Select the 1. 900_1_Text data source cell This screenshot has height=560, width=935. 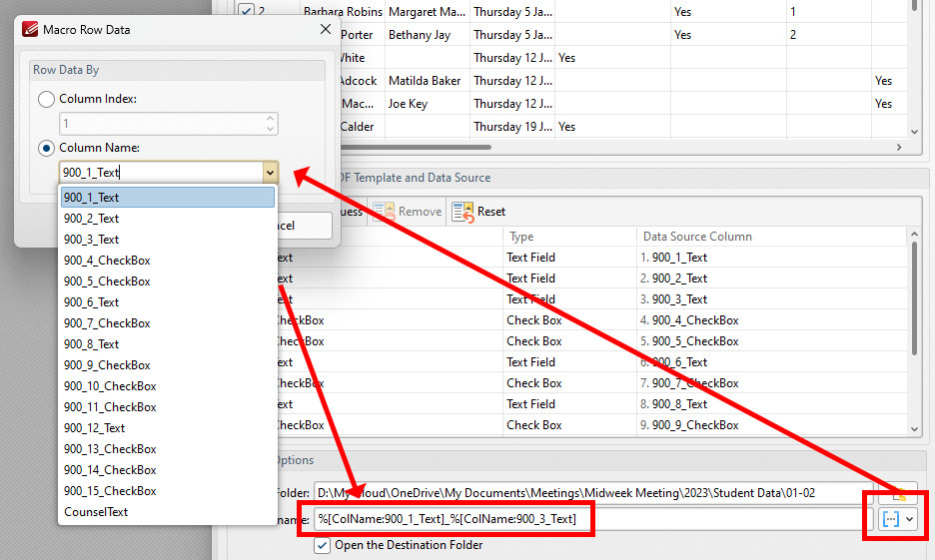pos(771,258)
